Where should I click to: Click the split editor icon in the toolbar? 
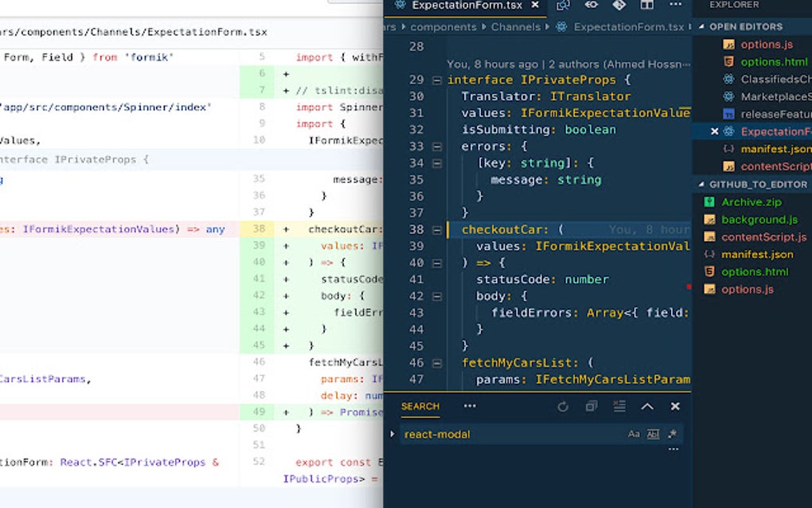tap(646, 6)
